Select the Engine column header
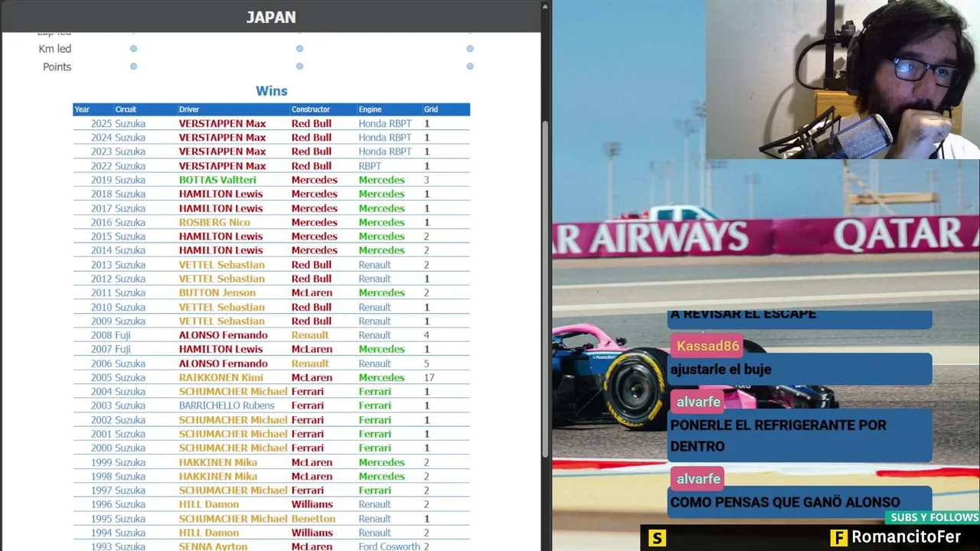 coord(370,109)
